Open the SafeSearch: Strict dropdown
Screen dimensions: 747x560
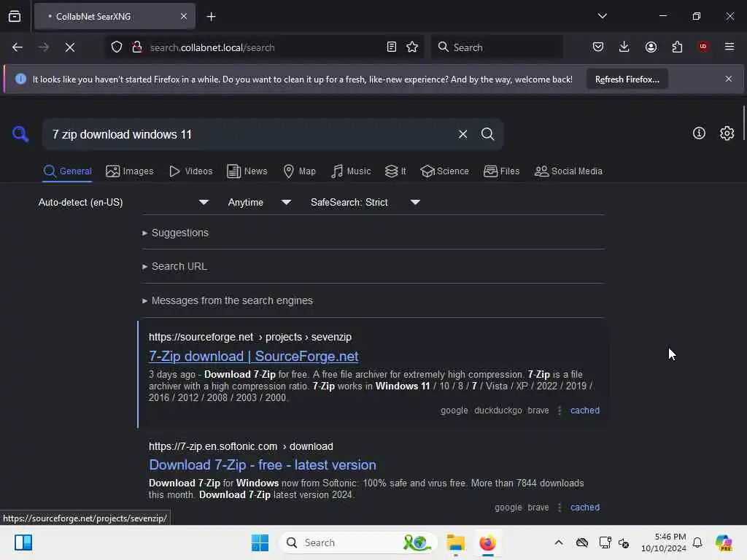tap(365, 203)
